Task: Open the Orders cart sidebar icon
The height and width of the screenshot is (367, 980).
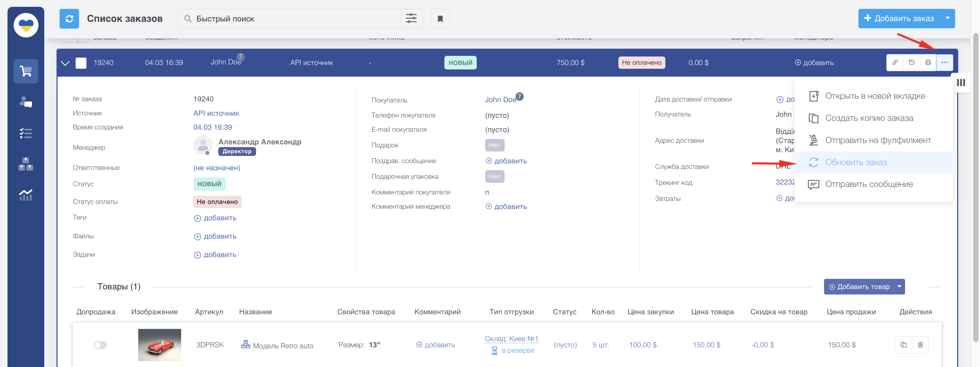Action: tap(26, 71)
